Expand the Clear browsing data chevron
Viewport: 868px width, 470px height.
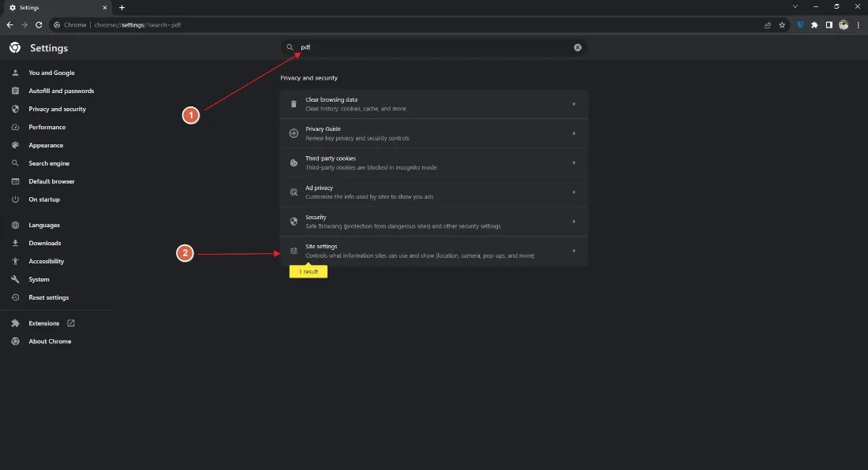(x=574, y=103)
